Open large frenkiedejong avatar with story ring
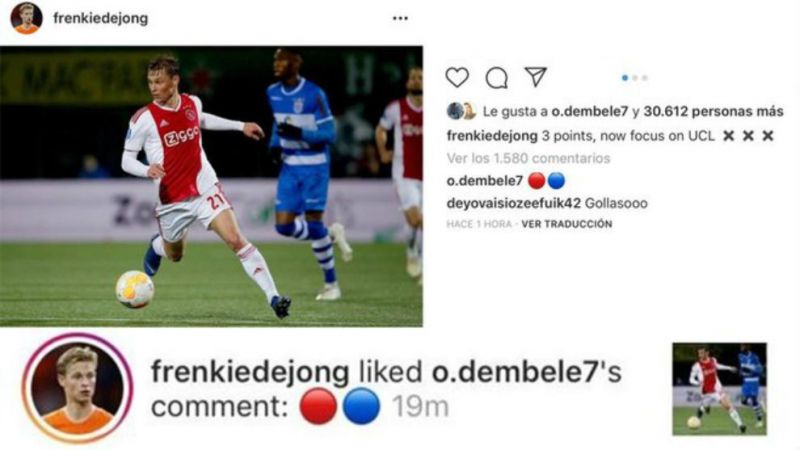The width and height of the screenshot is (800, 450). [x=77, y=387]
